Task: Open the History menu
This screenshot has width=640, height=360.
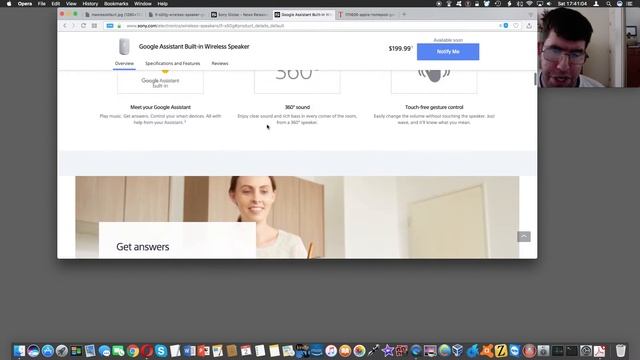Action: click(x=90, y=4)
